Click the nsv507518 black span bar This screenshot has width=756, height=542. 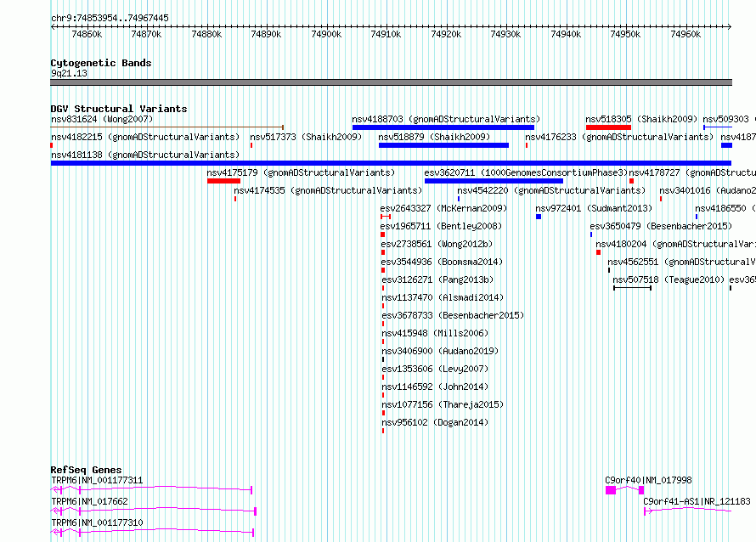click(632, 288)
